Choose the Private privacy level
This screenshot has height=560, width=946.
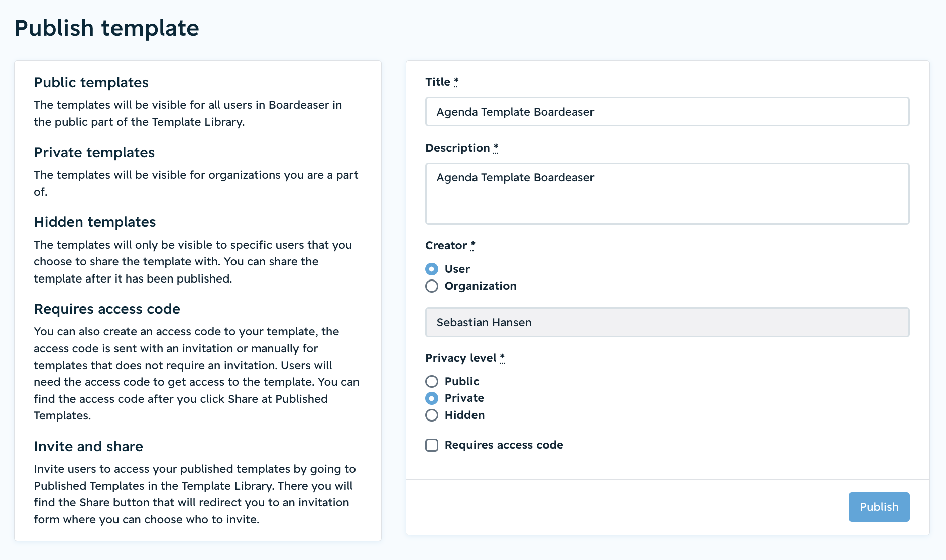[432, 398]
